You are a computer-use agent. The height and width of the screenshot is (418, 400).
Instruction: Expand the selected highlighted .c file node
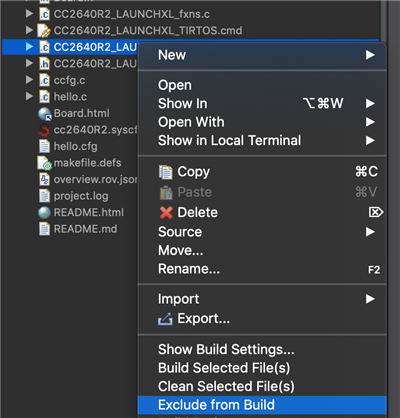click(29, 47)
